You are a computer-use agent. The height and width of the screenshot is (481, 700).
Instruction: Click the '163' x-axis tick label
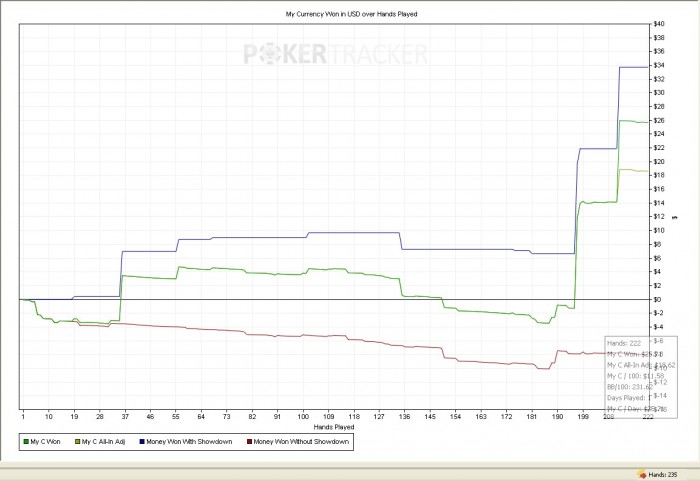point(481,416)
